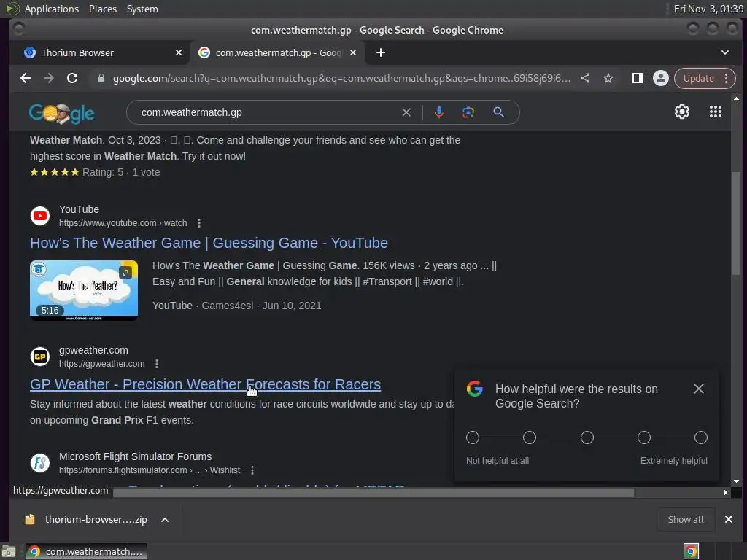747x560 pixels.
Task: Click the gpweather.com GP favicon
Action: (x=40, y=357)
